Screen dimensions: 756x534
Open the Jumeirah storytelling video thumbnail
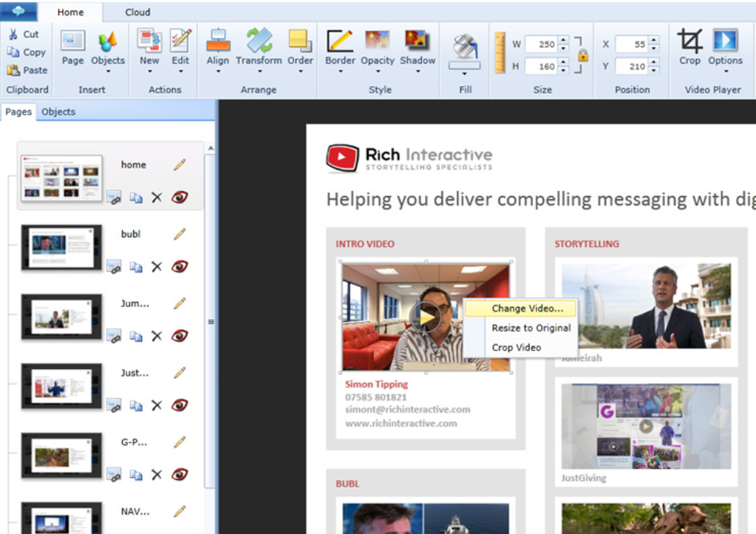[x=646, y=306]
